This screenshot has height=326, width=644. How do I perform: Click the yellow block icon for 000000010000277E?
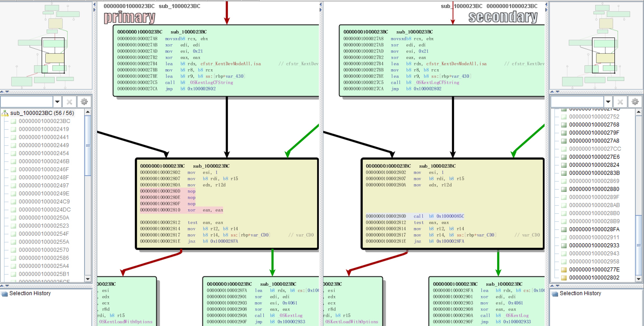pos(564,270)
